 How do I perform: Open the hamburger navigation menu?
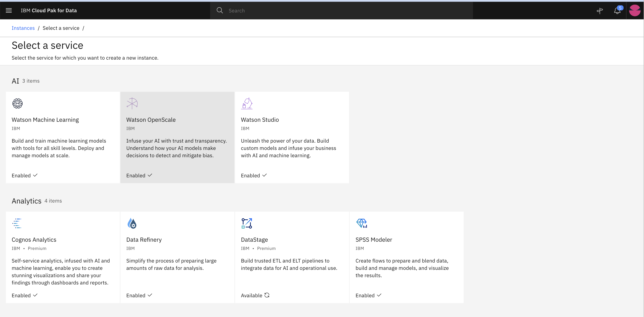[x=9, y=11]
